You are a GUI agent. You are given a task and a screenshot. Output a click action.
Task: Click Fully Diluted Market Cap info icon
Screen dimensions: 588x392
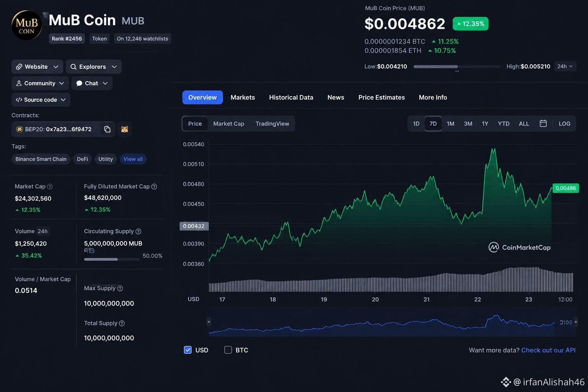pos(154,186)
